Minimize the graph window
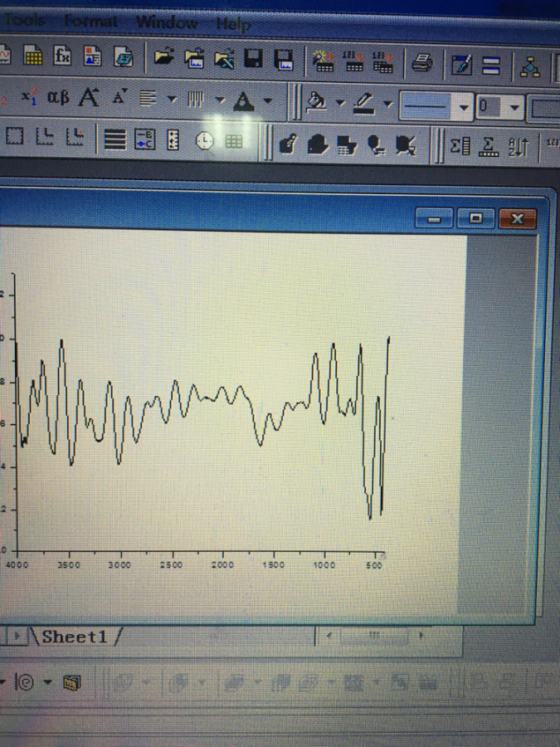The height and width of the screenshot is (747, 560). click(x=434, y=218)
